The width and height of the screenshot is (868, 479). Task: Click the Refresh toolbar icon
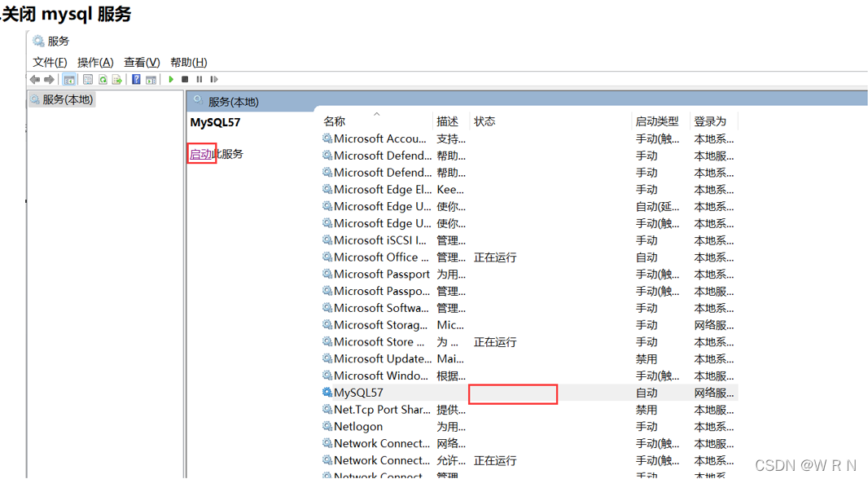tap(103, 80)
